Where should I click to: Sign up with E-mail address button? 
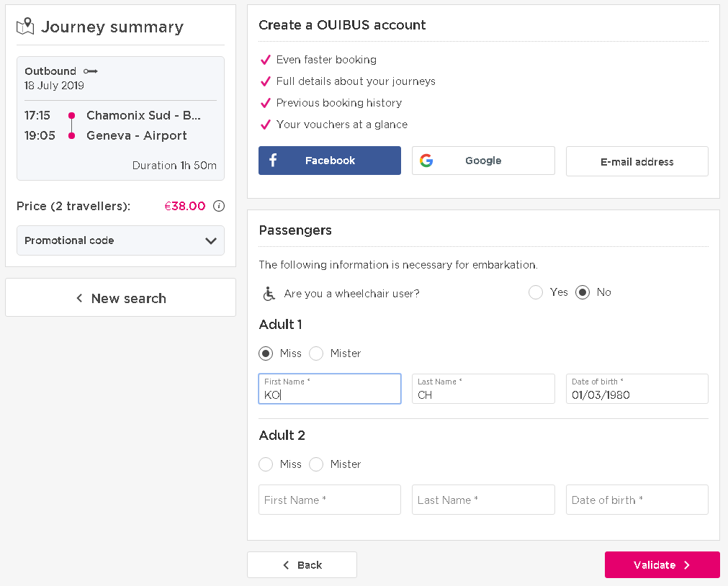[637, 161]
